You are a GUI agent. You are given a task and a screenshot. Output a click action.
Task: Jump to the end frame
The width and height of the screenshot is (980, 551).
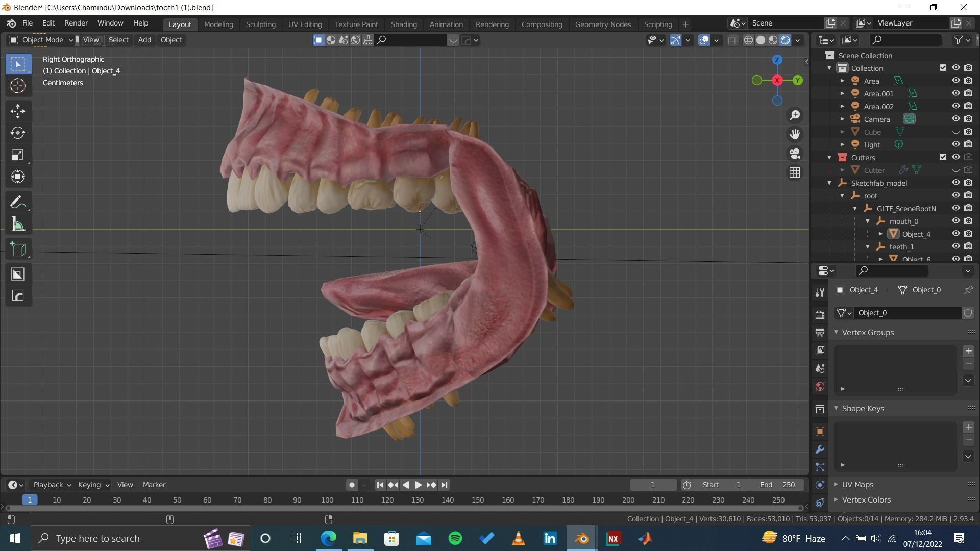pyautogui.click(x=444, y=485)
